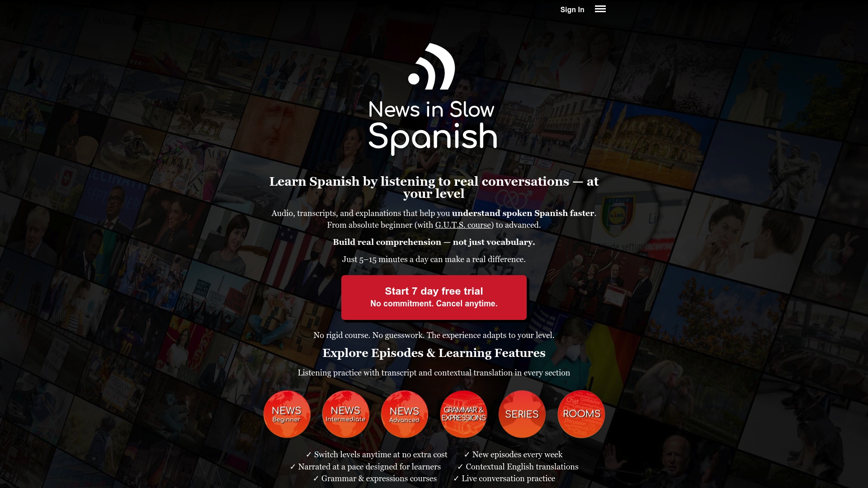
Task: Click the 'Explore Episodes & Learning Features' heading
Action: 434,353
